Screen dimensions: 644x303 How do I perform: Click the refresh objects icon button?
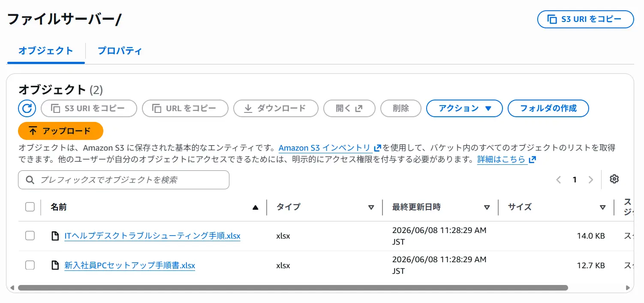tap(27, 108)
